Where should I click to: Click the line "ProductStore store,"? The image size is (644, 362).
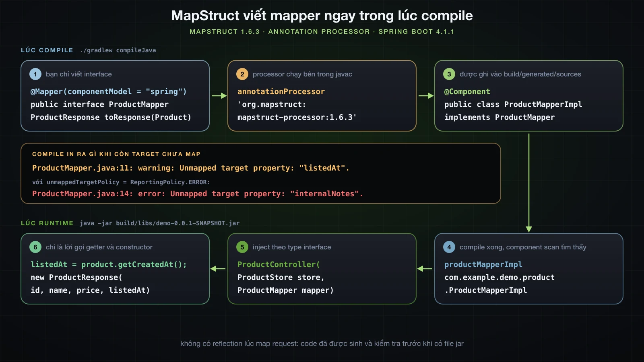pyautogui.click(x=281, y=278)
